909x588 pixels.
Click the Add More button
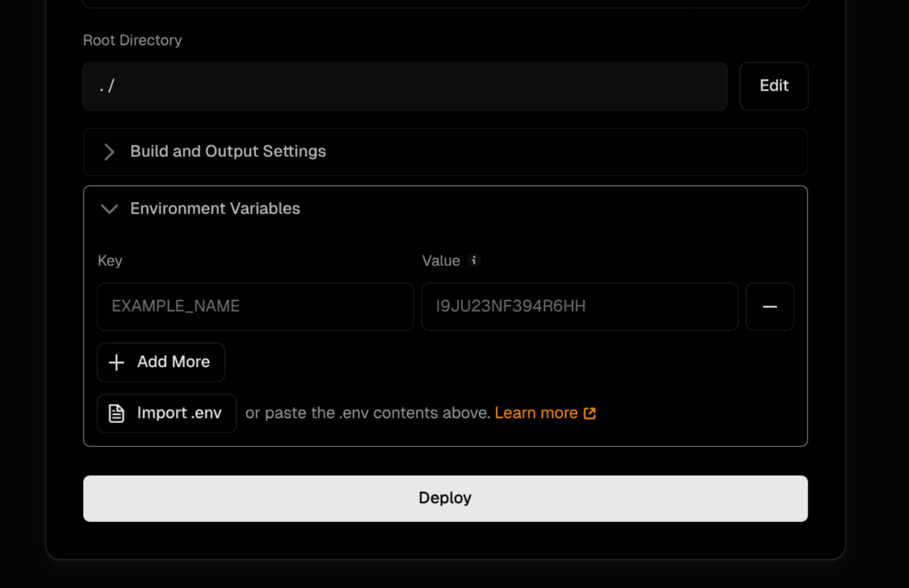click(x=160, y=362)
